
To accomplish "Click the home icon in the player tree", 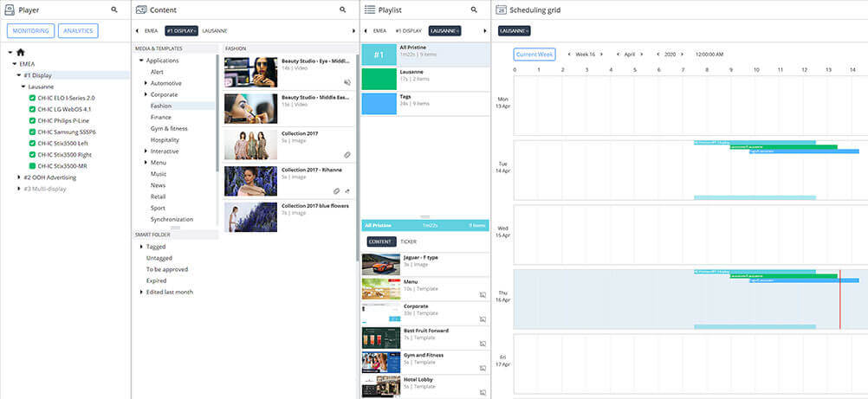I will (x=20, y=53).
